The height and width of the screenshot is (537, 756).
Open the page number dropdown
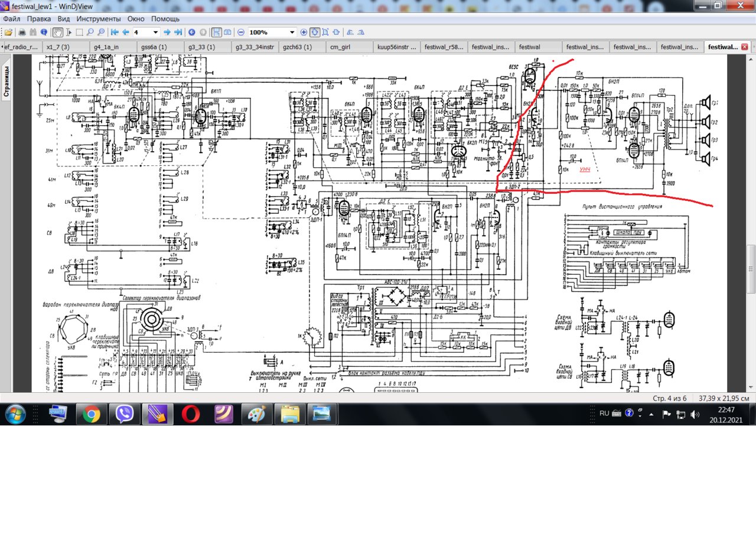tap(156, 32)
